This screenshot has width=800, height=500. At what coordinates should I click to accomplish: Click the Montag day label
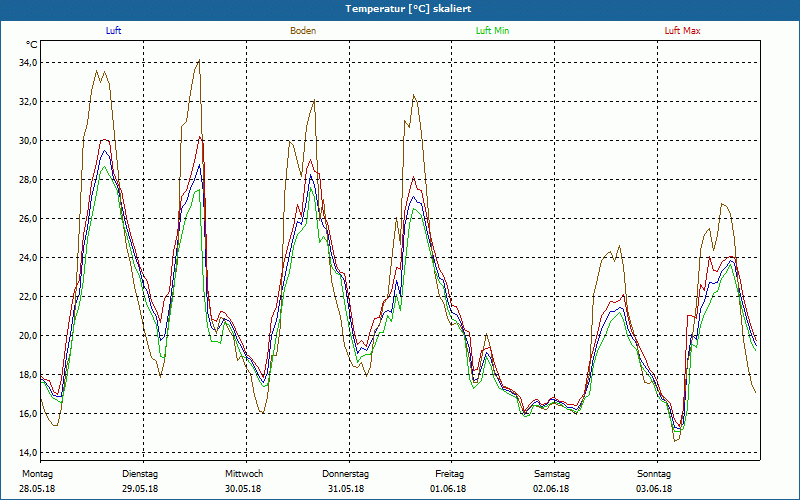pyautogui.click(x=37, y=474)
